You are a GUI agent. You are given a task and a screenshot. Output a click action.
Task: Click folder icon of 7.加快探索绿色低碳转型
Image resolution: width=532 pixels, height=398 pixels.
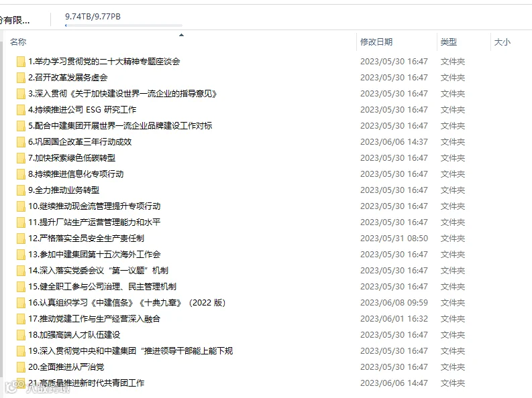pyautogui.click(x=21, y=158)
